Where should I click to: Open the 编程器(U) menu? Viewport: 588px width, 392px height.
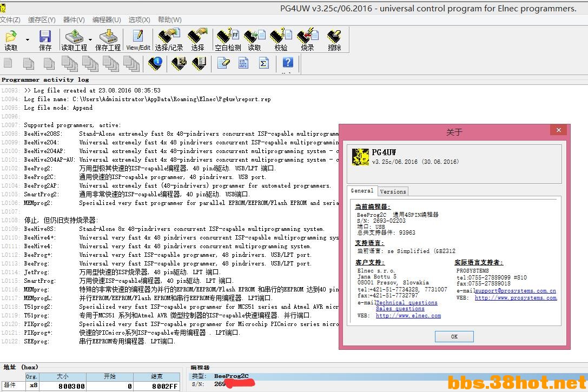tap(107, 20)
